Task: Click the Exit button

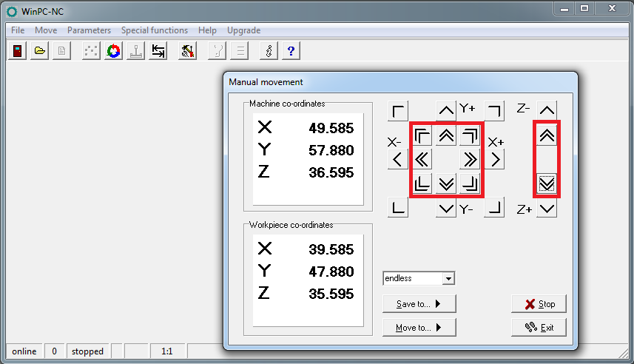Action: click(x=539, y=328)
